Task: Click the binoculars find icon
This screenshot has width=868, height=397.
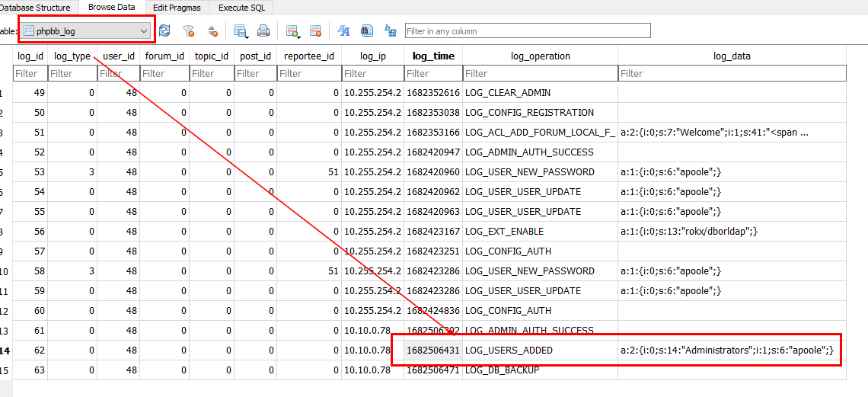Action: [x=367, y=31]
